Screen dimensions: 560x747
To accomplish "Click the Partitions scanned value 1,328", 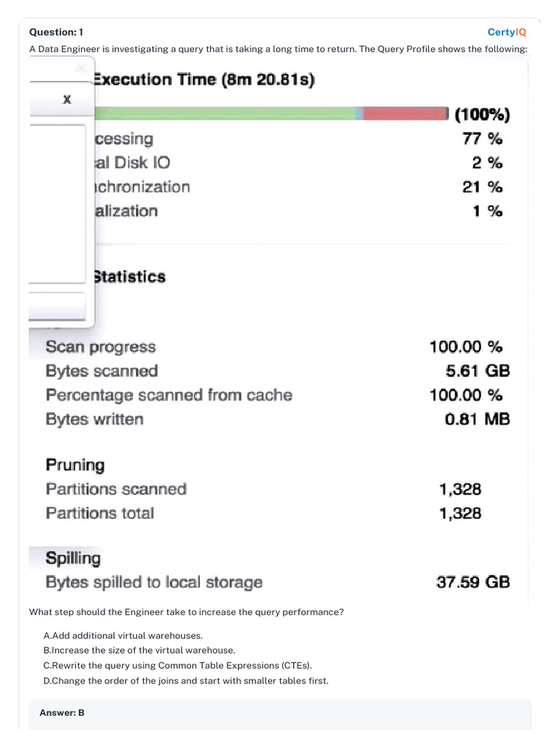I will pyautogui.click(x=460, y=489).
